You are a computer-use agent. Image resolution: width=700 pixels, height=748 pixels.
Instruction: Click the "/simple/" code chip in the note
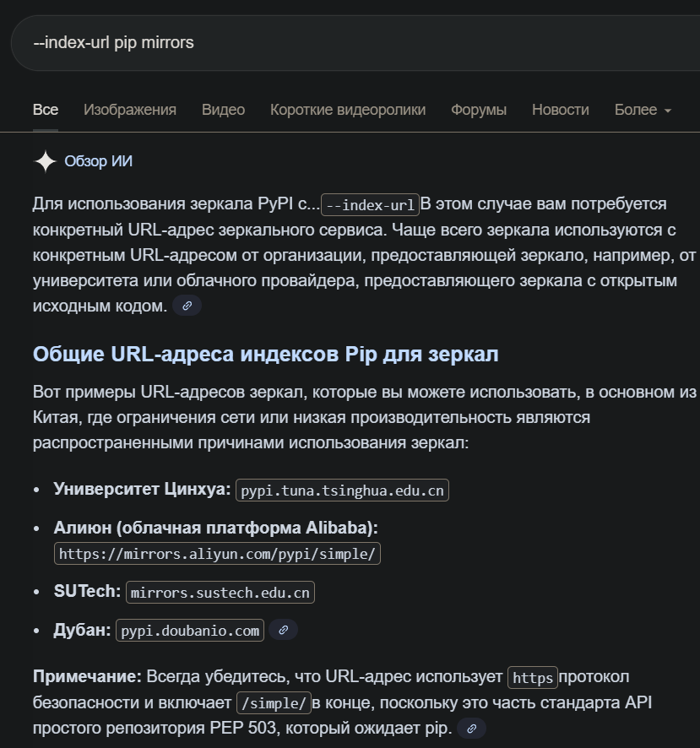(x=274, y=703)
